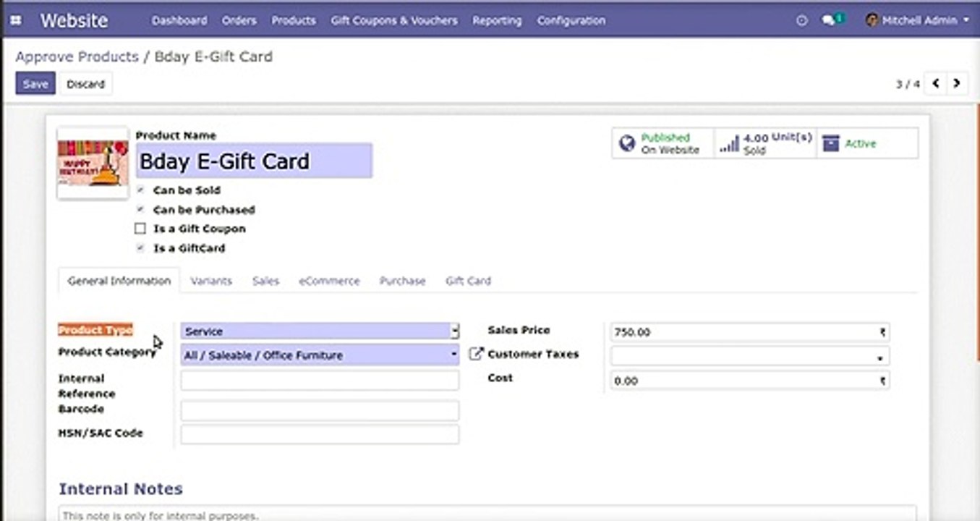Open Product Category external link icon
Screen dimensions: 980x521
(476, 354)
